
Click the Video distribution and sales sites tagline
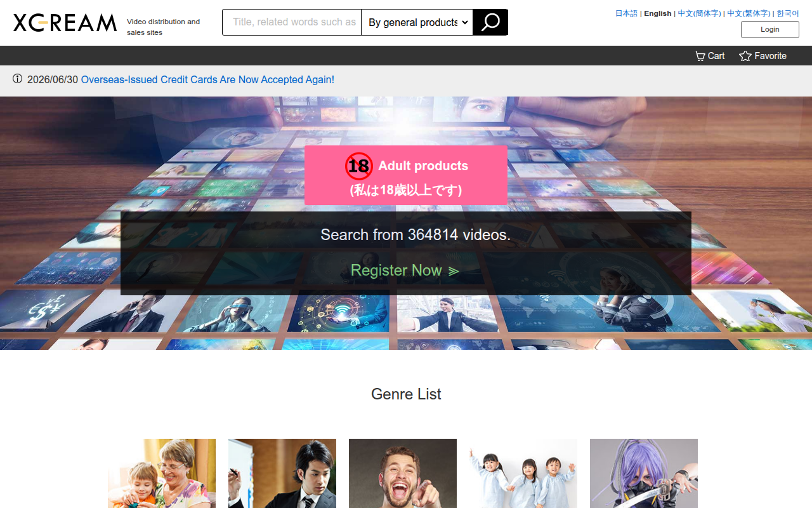coord(163,27)
